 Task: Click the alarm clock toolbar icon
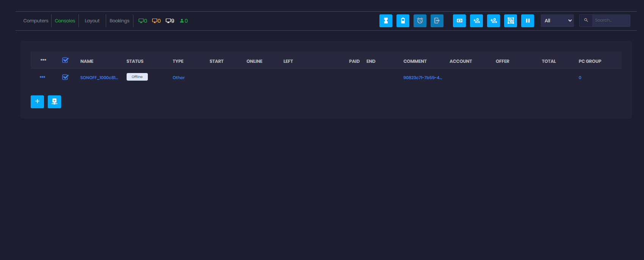[420, 21]
